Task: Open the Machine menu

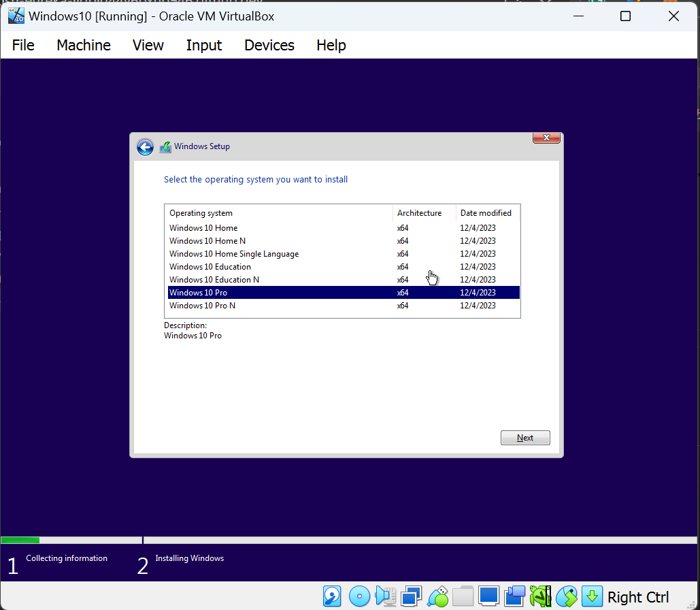Action: (x=84, y=45)
